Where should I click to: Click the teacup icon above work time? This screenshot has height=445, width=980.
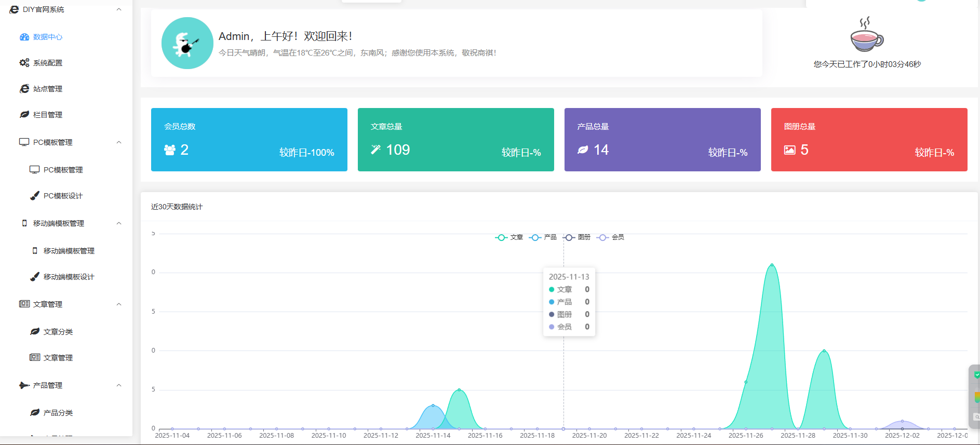point(866,35)
